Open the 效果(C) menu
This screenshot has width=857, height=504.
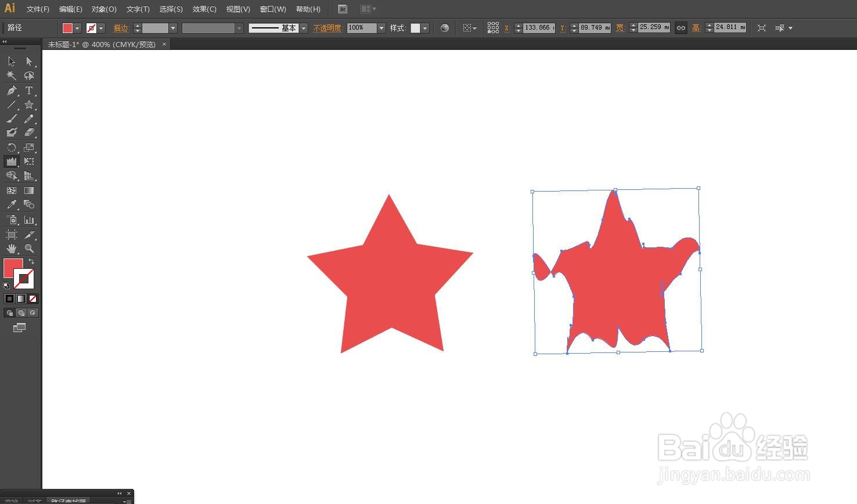tap(204, 9)
